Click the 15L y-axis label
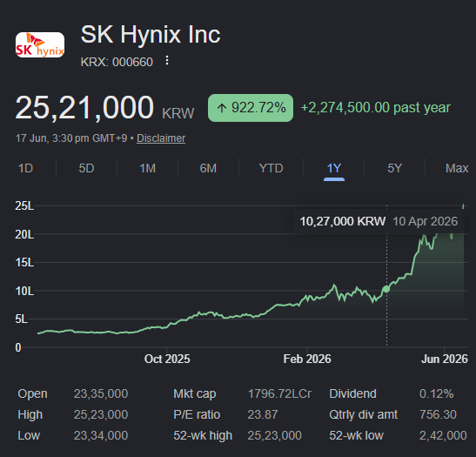 (x=24, y=262)
